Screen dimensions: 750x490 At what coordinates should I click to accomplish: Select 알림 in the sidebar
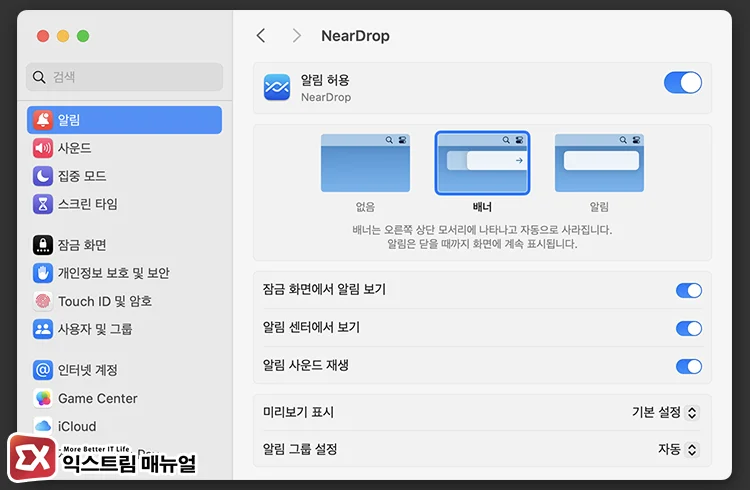click(x=124, y=120)
